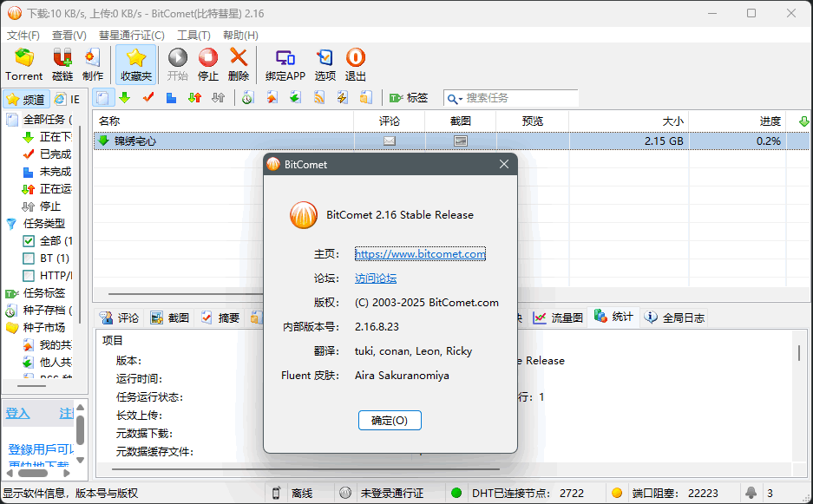Toggle the 收藏夹 favorites star icon
This screenshot has height=504, width=813.
pyautogui.click(x=135, y=59)
